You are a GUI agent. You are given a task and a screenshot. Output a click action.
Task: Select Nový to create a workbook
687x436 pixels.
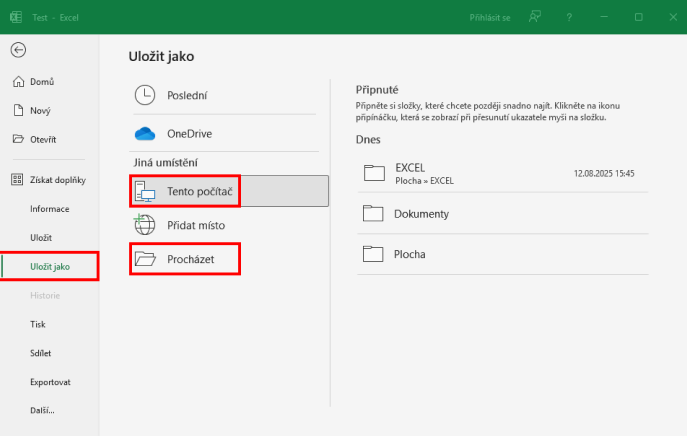[x=40, y=110]
